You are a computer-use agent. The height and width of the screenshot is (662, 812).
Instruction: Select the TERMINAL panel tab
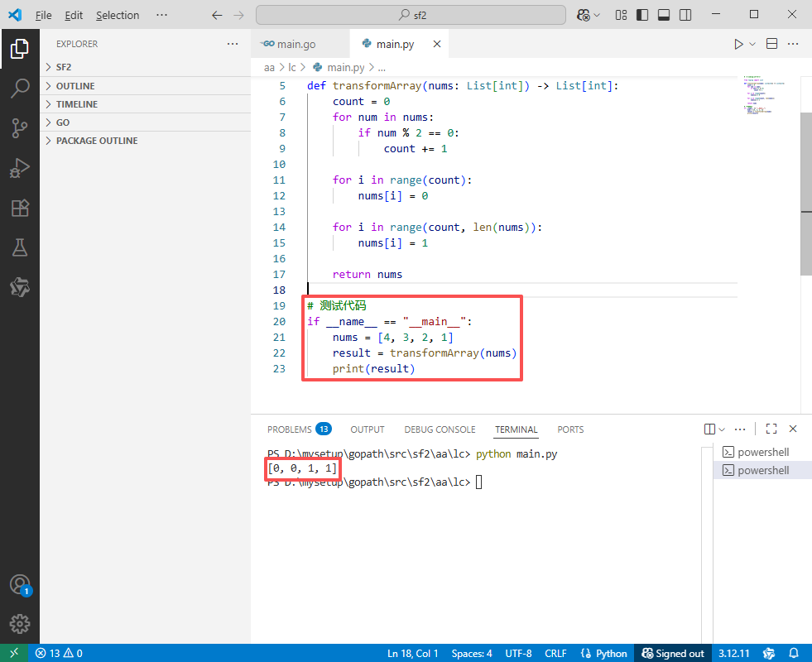tap(517, 429)
